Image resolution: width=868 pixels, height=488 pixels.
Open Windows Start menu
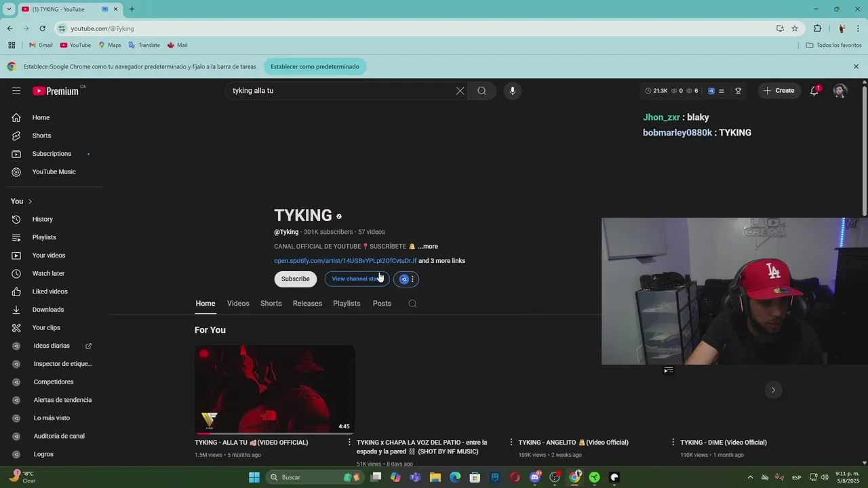tap(254, 477)
